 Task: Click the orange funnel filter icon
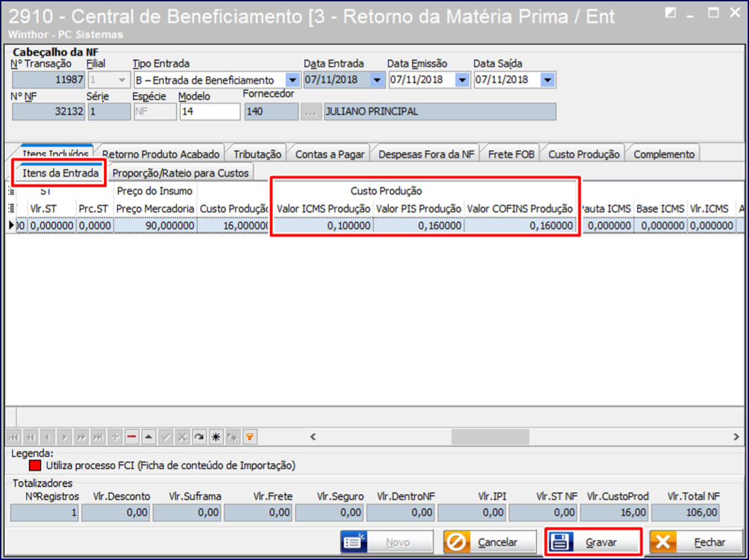(x=250, y=437)
